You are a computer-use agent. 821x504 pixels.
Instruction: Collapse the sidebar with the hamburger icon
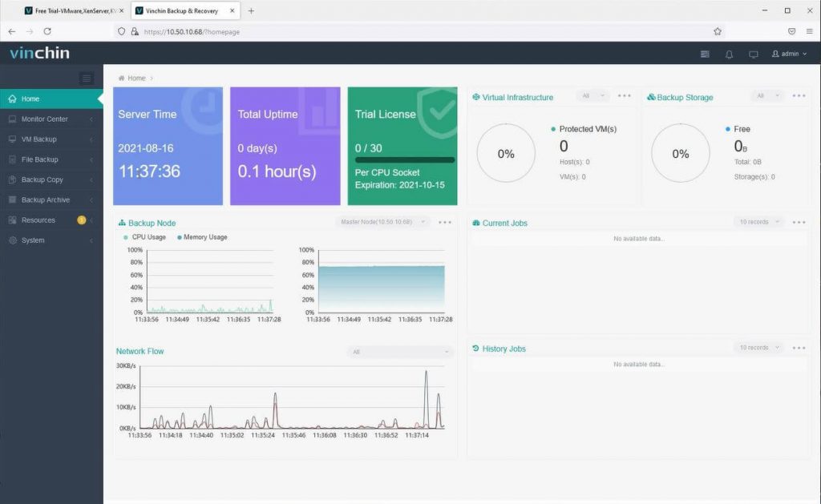click(x=87, y=78)
